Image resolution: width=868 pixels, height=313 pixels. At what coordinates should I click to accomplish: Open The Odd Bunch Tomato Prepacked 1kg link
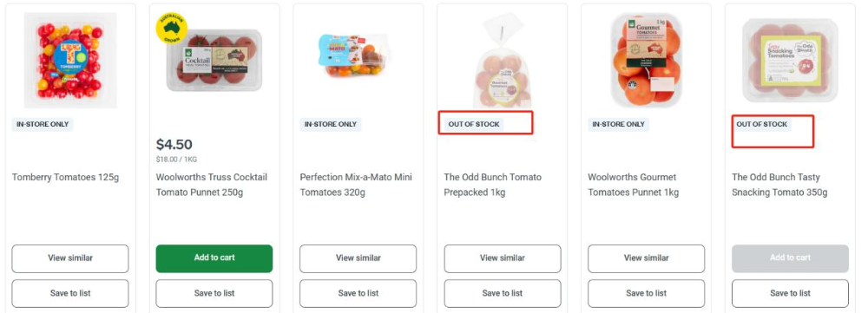pyautogui.click(x=493, y=185)
